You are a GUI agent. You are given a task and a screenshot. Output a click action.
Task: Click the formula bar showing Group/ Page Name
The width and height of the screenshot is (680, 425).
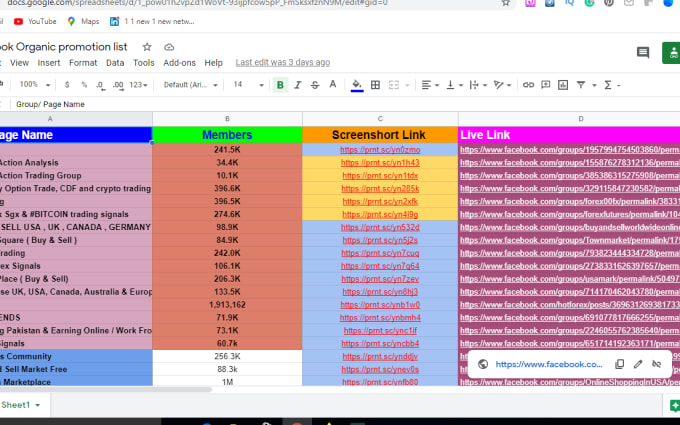pos(347,104)
